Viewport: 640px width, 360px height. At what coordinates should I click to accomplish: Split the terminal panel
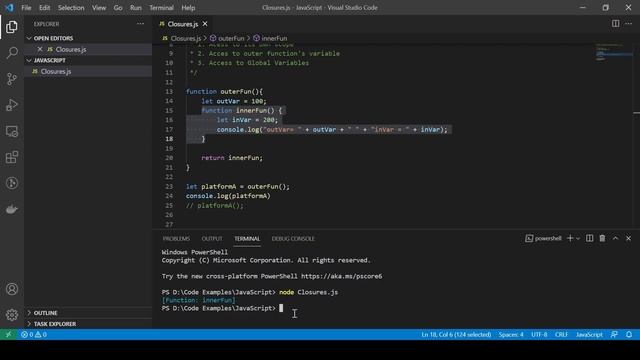pos(589,238)
